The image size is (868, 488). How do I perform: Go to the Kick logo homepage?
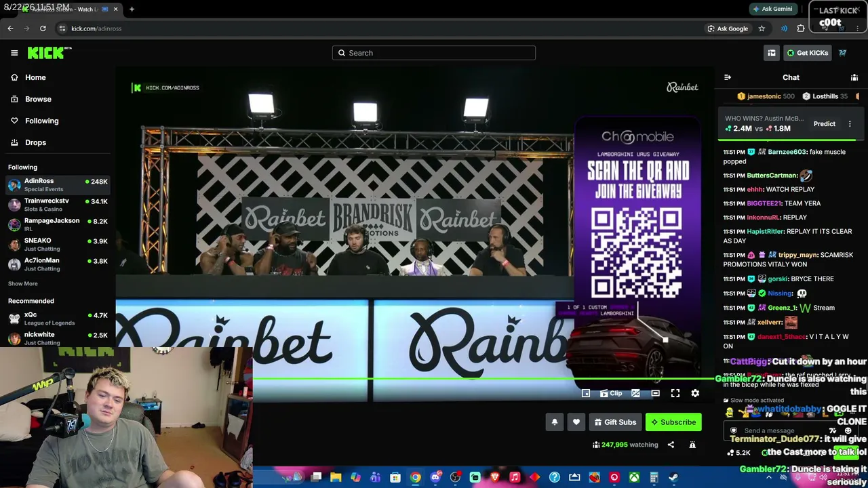50,53
